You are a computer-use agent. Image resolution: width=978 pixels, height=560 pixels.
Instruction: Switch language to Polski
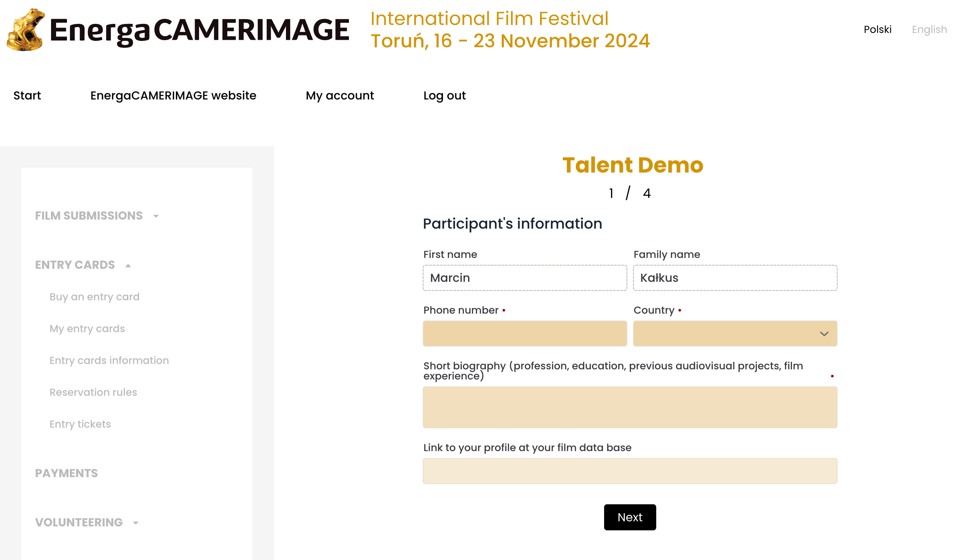click(x=877, y=29)
